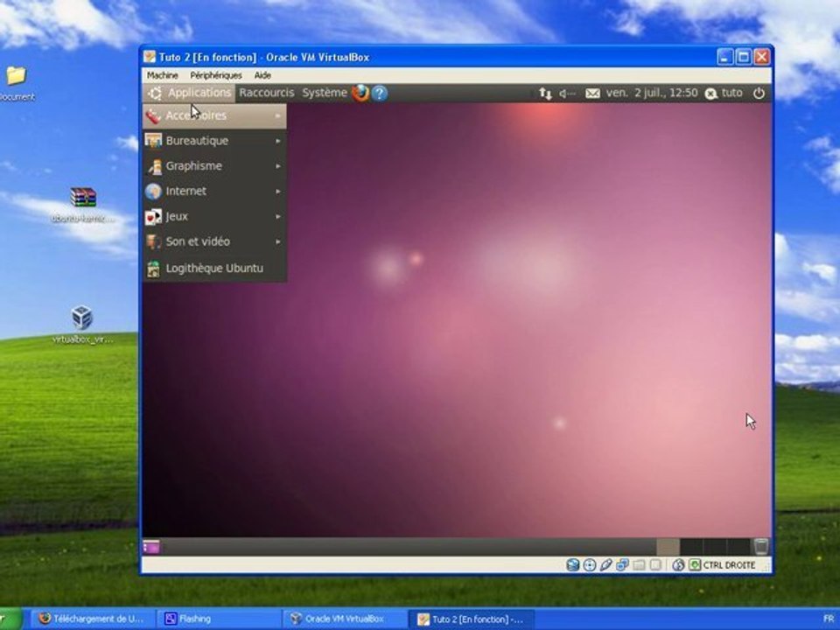Select the ubuntu-karmic archive desktop icon
The image size is (840, 630).
[x=83, y=205]
